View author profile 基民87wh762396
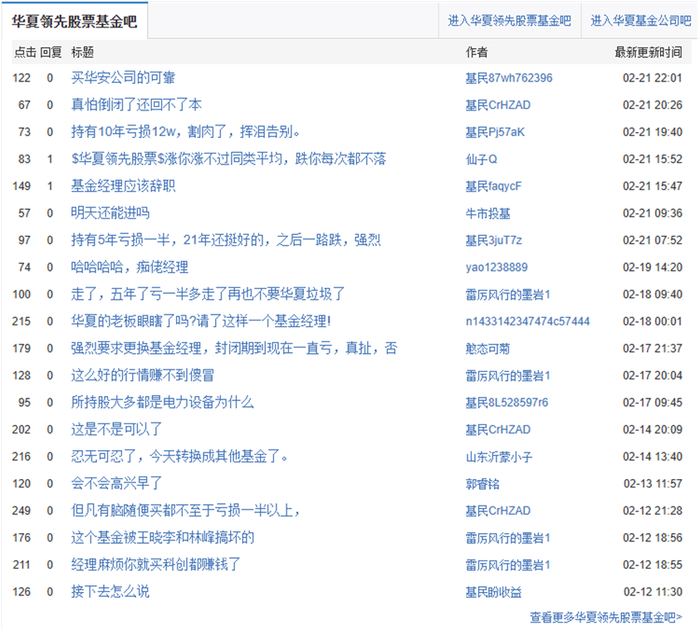Screen dimensions: 700x631 point(509,78)
